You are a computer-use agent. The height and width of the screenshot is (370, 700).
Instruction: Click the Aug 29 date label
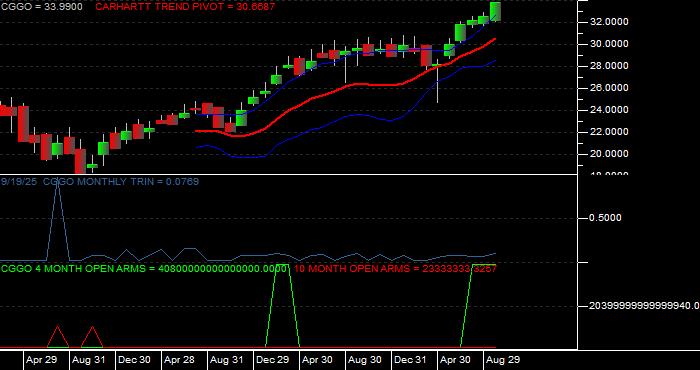[503, 360]
